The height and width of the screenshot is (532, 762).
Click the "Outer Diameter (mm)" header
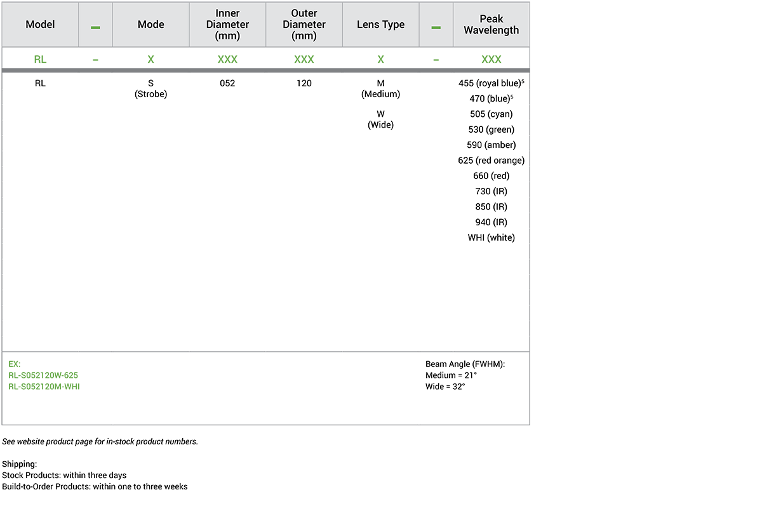(304, 25)
